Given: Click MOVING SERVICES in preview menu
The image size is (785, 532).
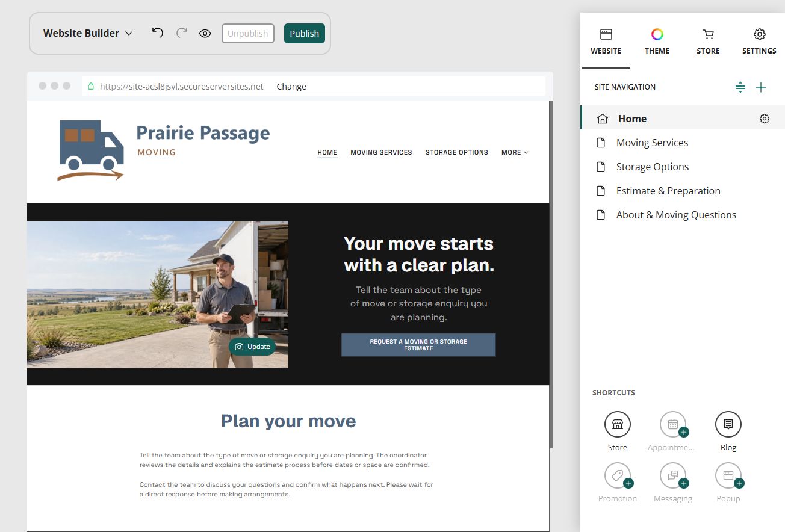Looking at the screenshot, I should tap(381, 152).
